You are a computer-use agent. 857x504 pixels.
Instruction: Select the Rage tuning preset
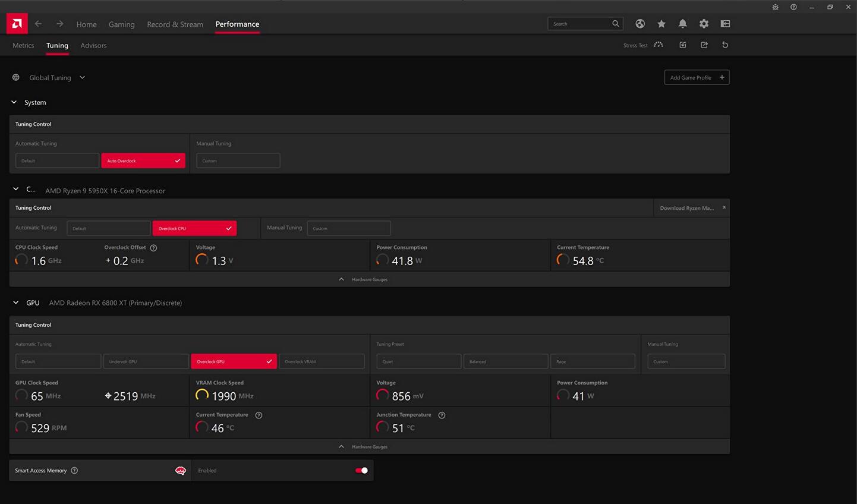coord(593,361)
